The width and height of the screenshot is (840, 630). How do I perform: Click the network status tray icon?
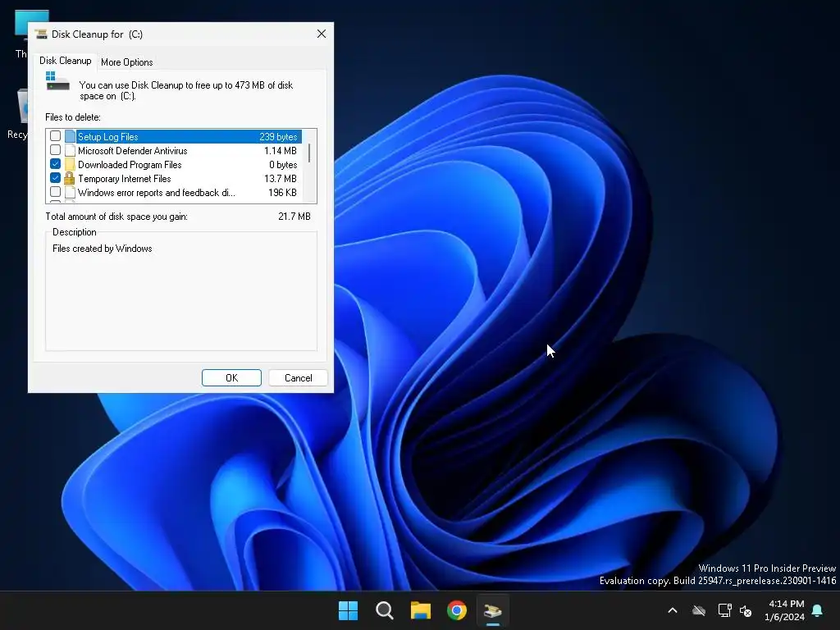(724, 610)
